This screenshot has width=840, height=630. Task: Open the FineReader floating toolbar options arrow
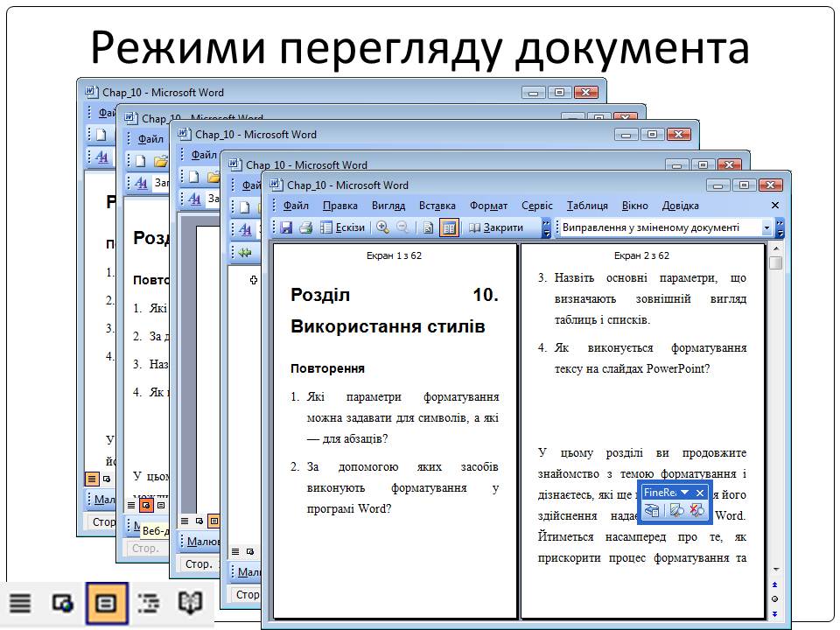click(685, 493)
